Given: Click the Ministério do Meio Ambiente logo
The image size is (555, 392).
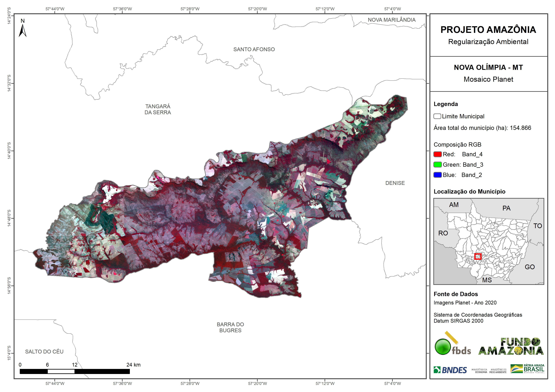Looking at the screenshot, I should [498, 371].
